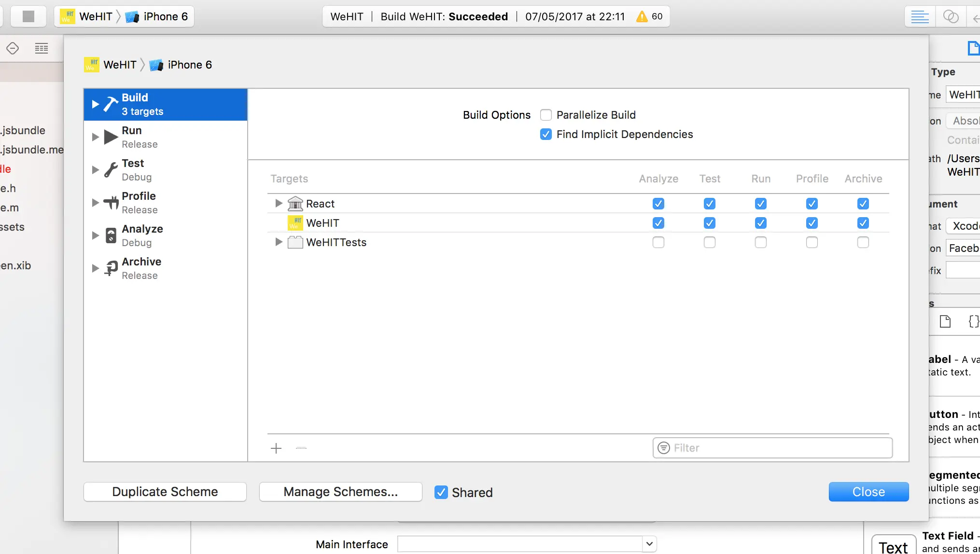This screenshot has width=980, height=554.
Task: Uncheck Find Implicit Dependencies
Action: pyautogui.click(x=546, y=134)
